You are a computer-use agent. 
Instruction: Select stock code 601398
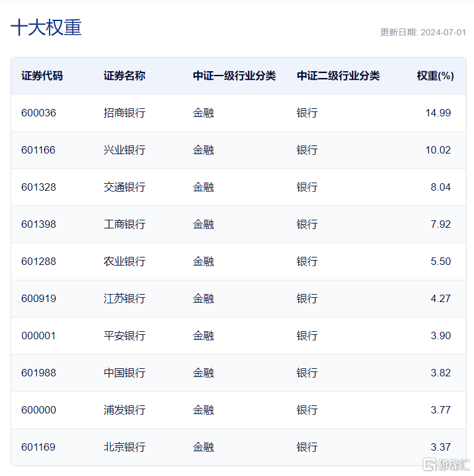click(x=39, y=224)
